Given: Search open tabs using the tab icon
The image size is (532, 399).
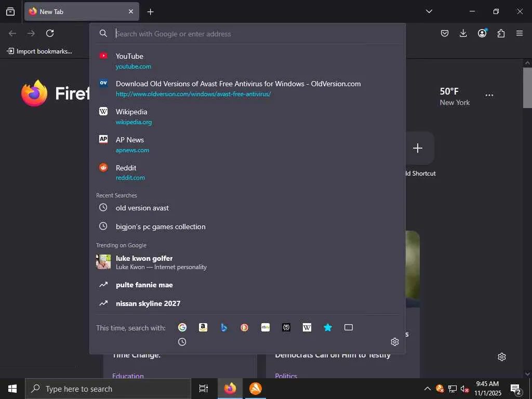Looking at the screenshot, I should pyautogui.click(x=349, y=327).
